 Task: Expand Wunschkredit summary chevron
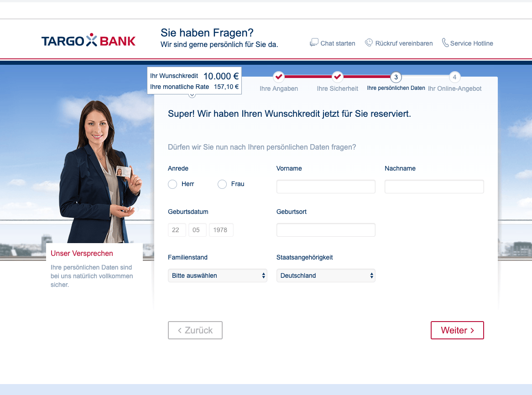[192, 95]
